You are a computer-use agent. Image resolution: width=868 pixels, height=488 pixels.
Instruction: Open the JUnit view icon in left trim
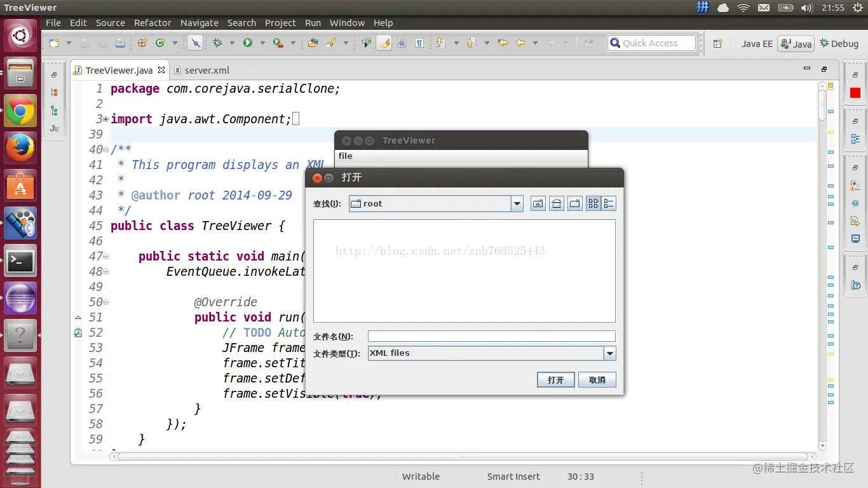click(x=54, y=128)
